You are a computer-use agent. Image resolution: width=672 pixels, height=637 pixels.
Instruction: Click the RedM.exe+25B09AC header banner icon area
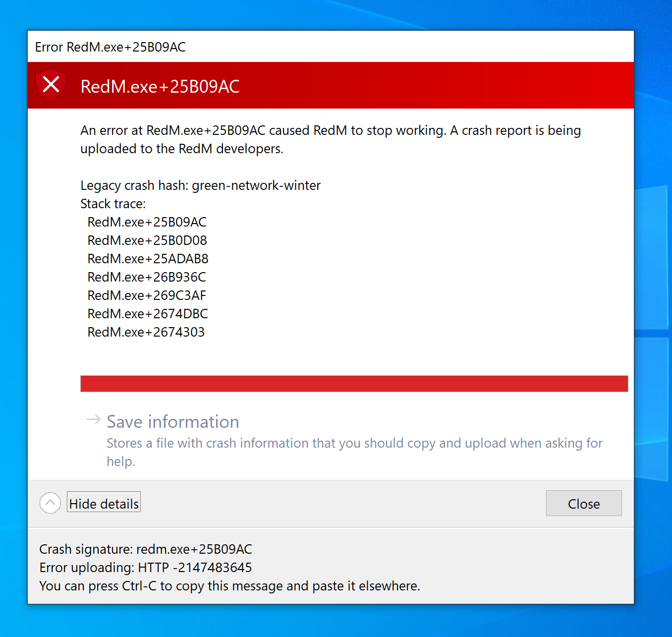(x=51, y=85)
